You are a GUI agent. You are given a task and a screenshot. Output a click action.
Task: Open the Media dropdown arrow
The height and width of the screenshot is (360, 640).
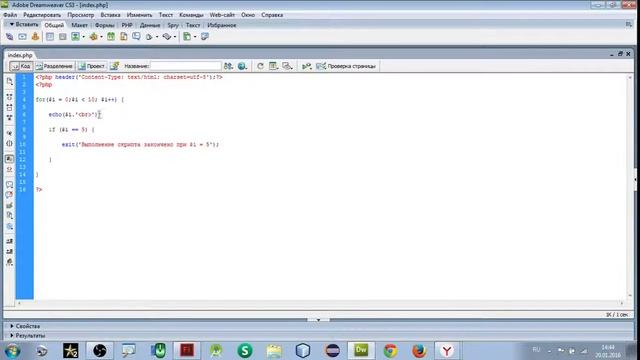101,37
